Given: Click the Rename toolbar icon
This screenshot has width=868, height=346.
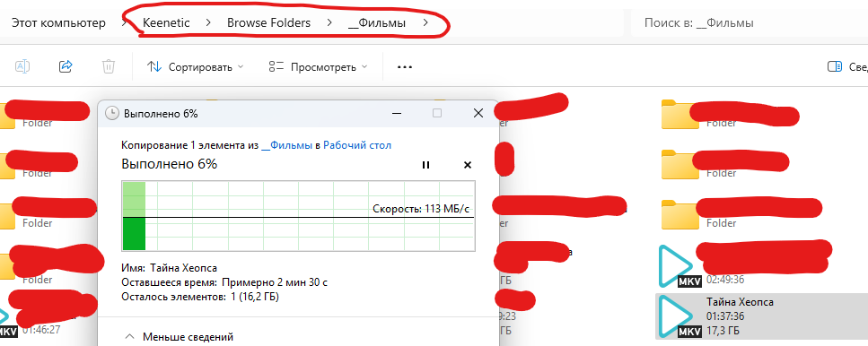Looking at the screenshot, I should [x=22, y=66].
